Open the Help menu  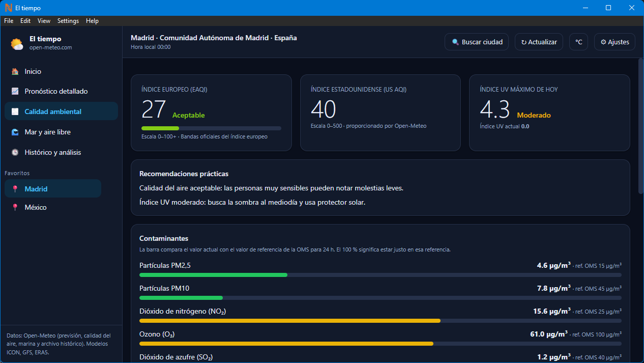click(92, 21)
